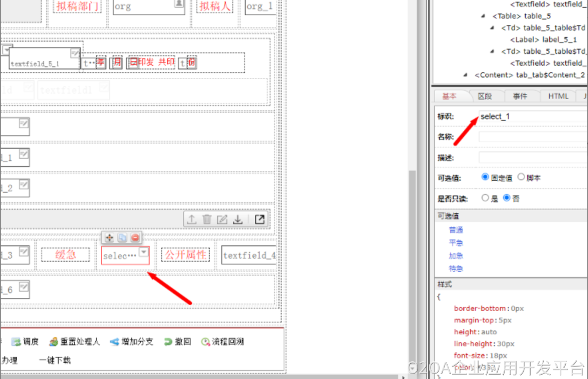Image resolution: width=588 pixels, height=379 pixels.
Task: Click the move handle icon above select element
Action: click(x=109, y=238)
